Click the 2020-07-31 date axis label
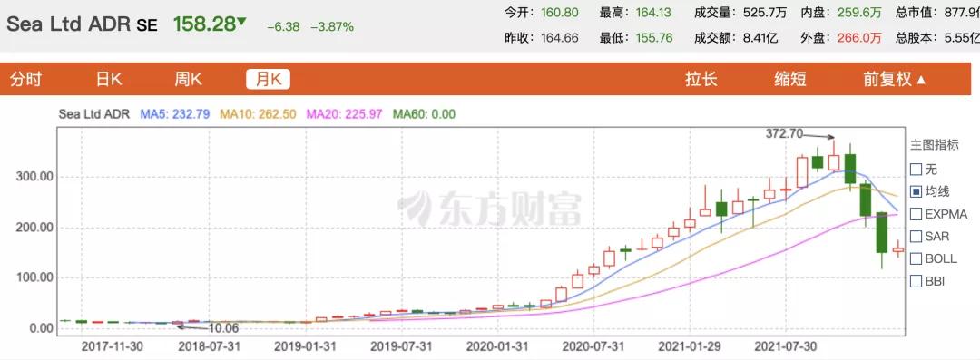The height and width of the screenshot is (360, 980). [x=593, y=346]
